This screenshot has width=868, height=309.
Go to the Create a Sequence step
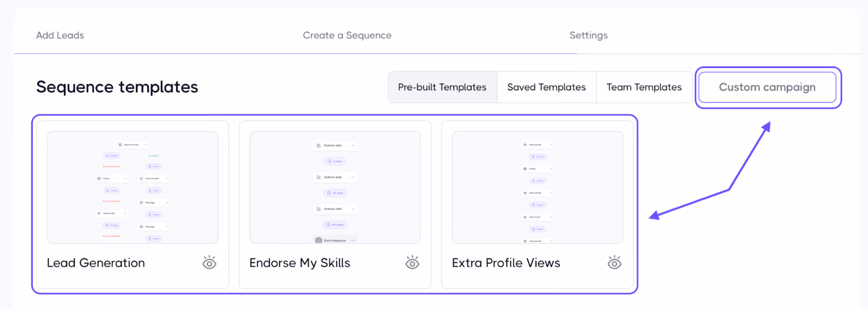pos(347,35)
